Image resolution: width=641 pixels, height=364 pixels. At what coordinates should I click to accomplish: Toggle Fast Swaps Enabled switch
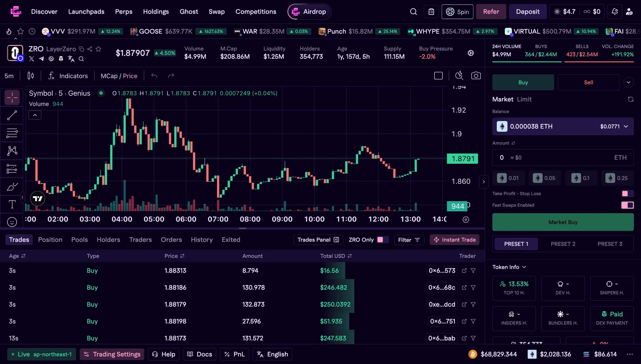(627, 205)
